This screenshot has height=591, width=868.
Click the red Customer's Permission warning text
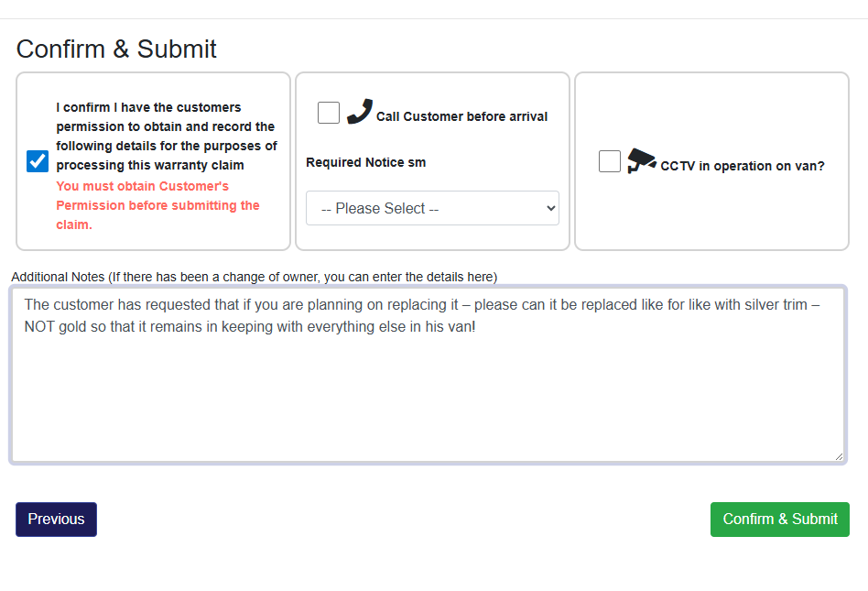[x=157, y=205]
